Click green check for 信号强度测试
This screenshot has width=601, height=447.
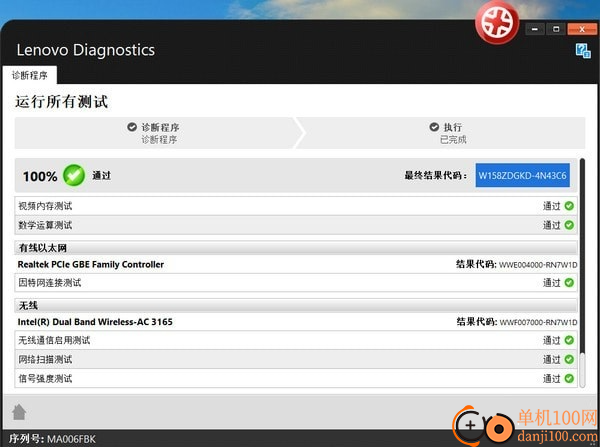coord(569,378)
